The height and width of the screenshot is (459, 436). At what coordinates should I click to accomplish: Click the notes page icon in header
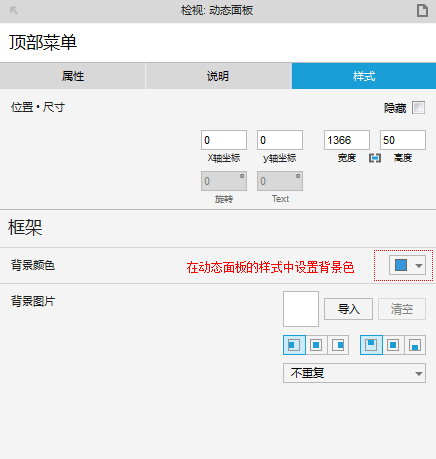pos(422,10)
